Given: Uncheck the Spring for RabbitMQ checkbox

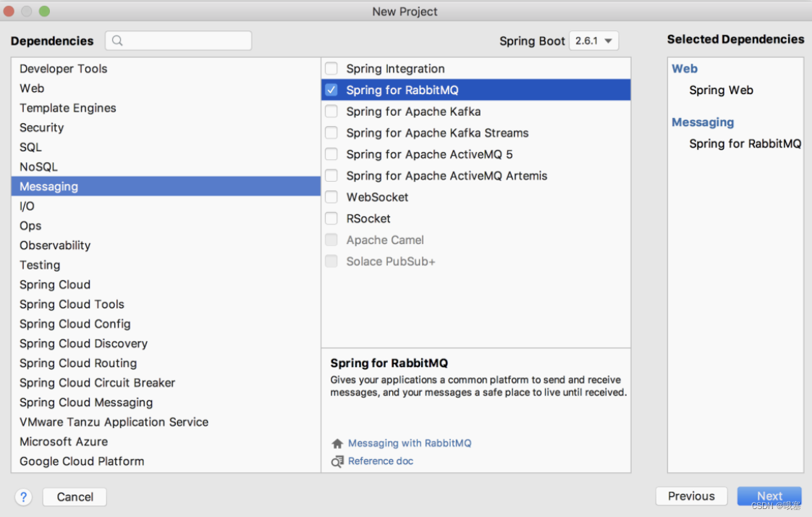Looking at the screenshot, I should coord(331,91).
